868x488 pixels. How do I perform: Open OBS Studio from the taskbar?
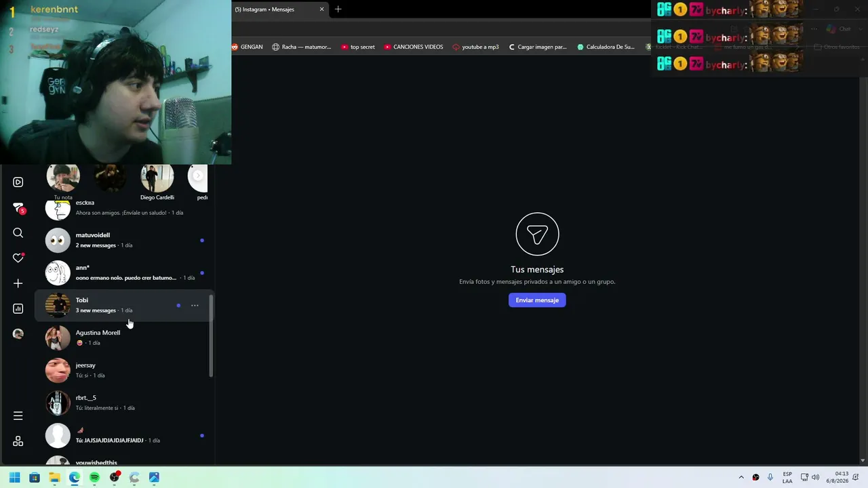pos(115,477)
